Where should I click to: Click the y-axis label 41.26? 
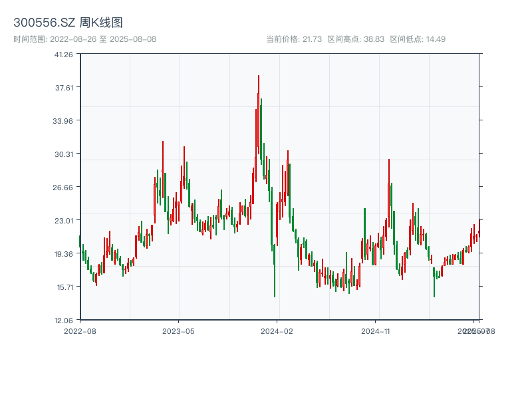[63, 55]
